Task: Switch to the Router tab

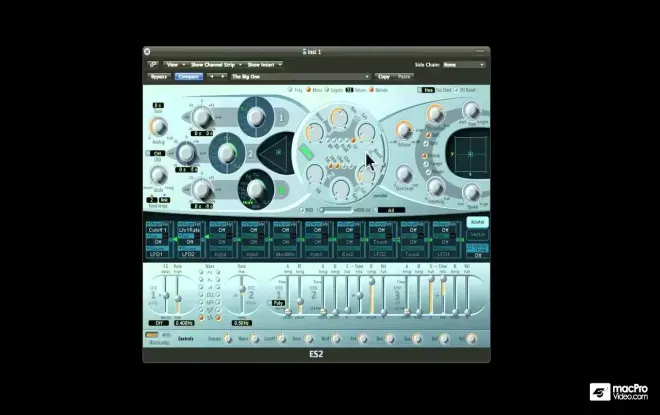Action: (x=477, y=222)
